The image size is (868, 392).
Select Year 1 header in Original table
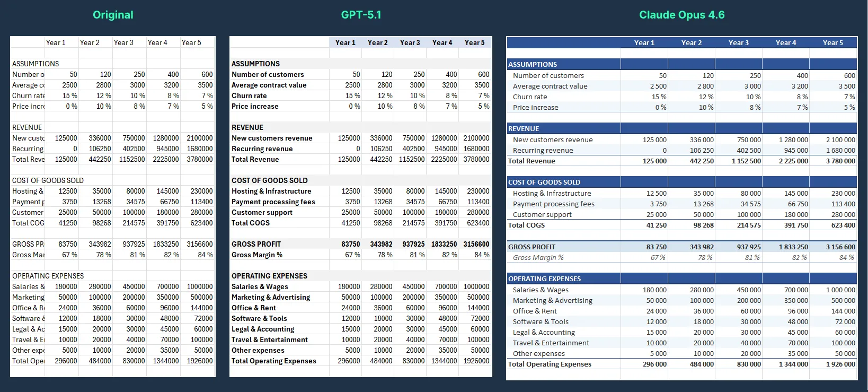pyautogui.click(x=56, y=42)
